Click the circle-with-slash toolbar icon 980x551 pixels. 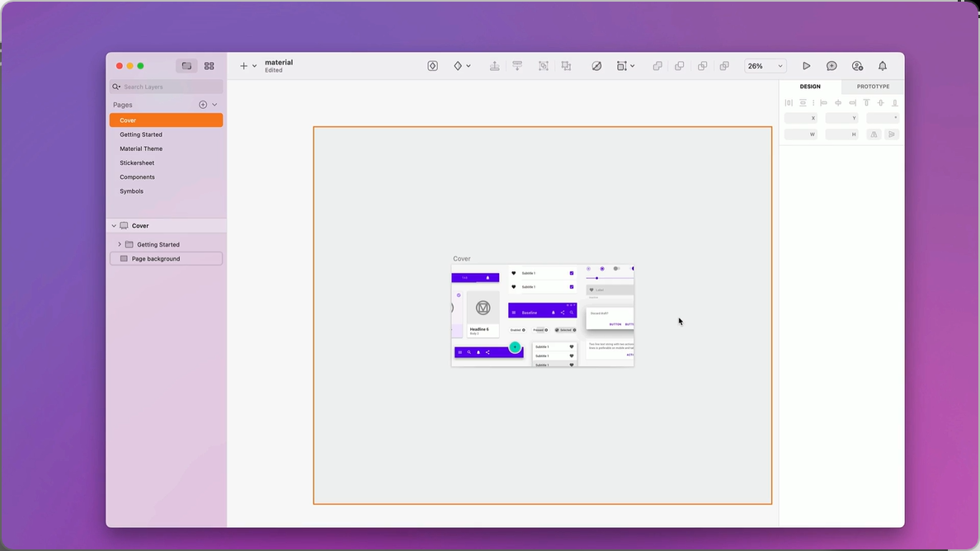click(596, 66)
